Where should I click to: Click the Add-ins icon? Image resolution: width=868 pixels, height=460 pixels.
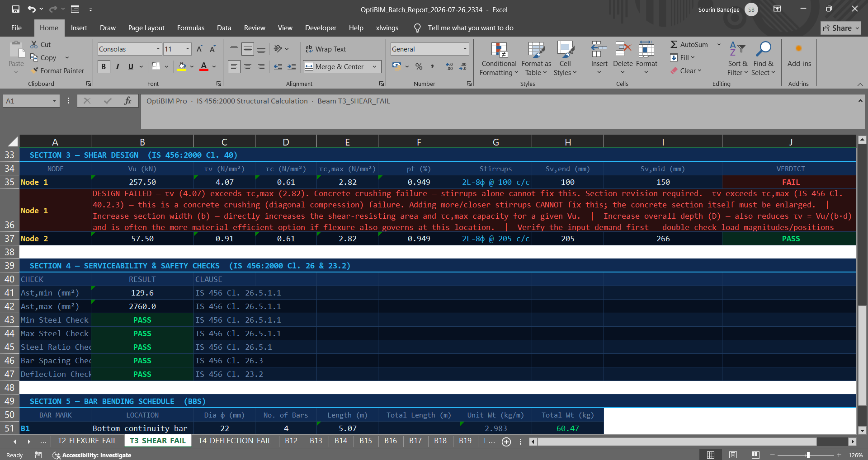coord(799,49)
